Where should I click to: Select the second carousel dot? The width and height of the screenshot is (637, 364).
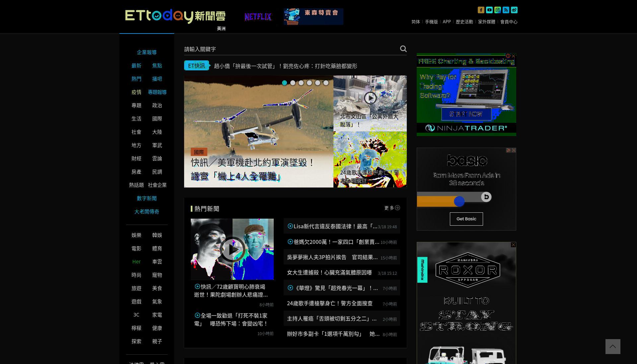coord(293,83)
